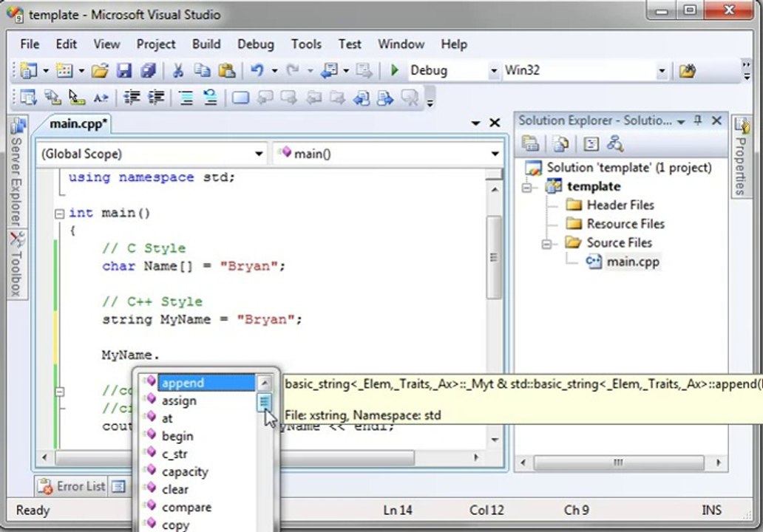Image resolution: width=763 pixels, height=532 pixels.
Task: Open the Server Explorer side tab
Action: [17, 172]
